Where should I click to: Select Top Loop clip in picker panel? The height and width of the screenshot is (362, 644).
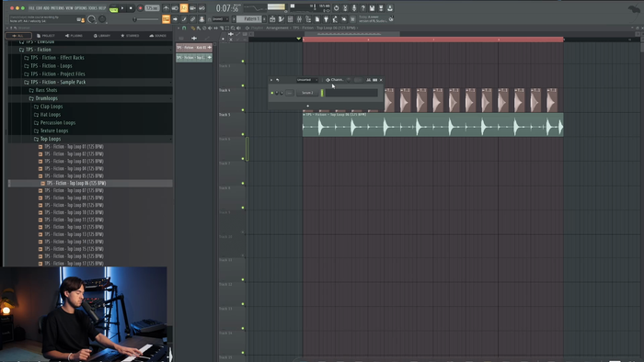point(194,58)
